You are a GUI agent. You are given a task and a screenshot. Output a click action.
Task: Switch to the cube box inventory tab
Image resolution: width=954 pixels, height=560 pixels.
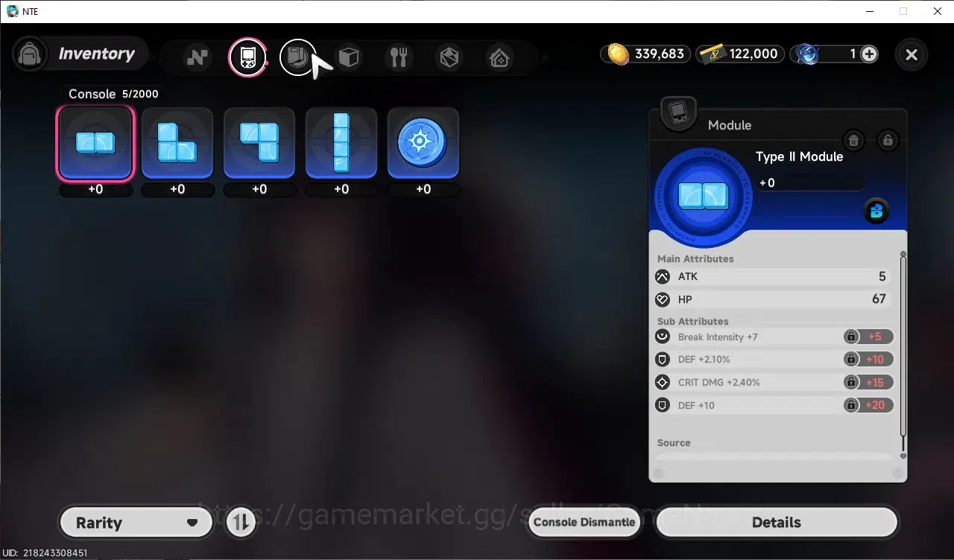(348, 57)
